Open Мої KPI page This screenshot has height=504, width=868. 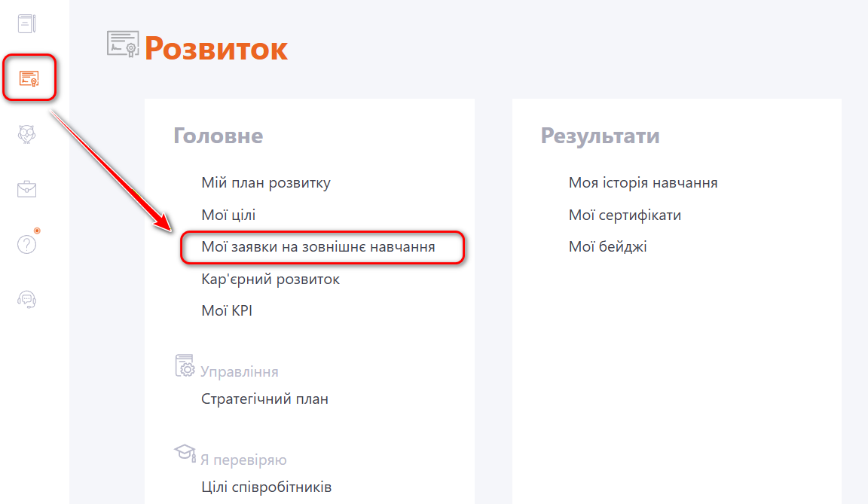(227, 310)
